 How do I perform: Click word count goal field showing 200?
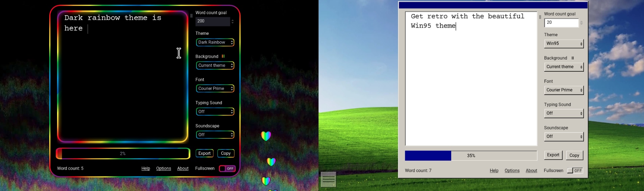point(213,21)
